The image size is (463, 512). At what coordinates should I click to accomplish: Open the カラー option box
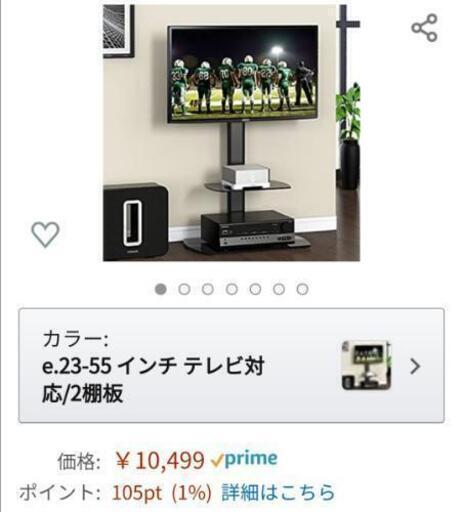pos(231,366)
